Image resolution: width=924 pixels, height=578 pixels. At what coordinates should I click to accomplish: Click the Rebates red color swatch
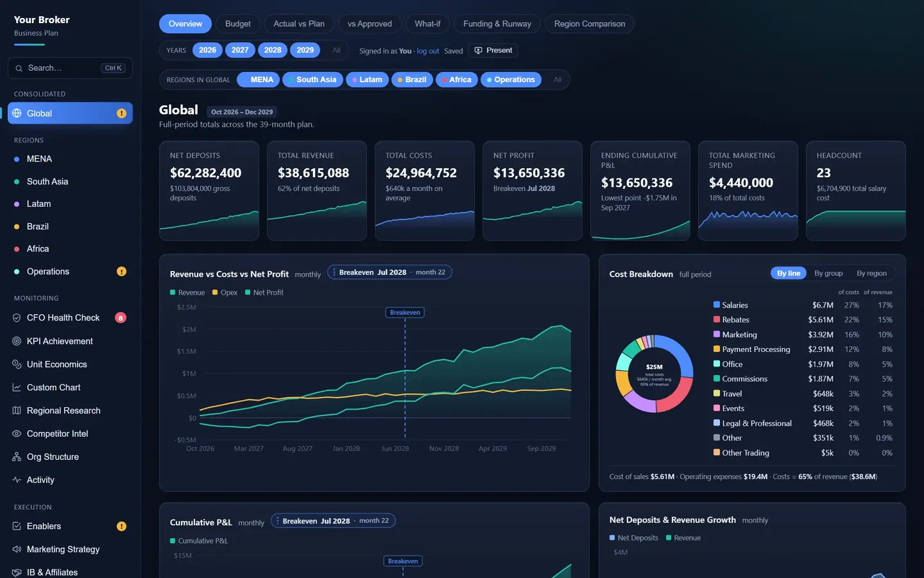click(x=717, y=320)
